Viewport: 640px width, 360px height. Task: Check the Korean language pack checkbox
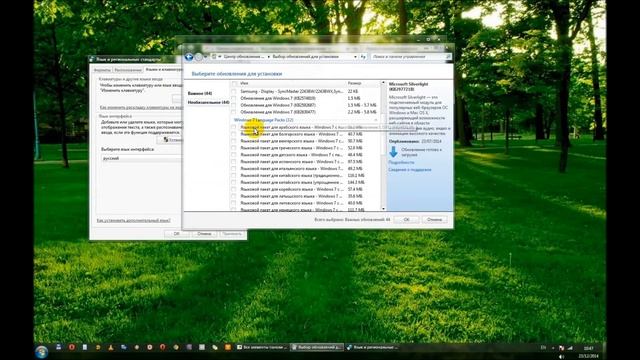click(x=234, y=189)
